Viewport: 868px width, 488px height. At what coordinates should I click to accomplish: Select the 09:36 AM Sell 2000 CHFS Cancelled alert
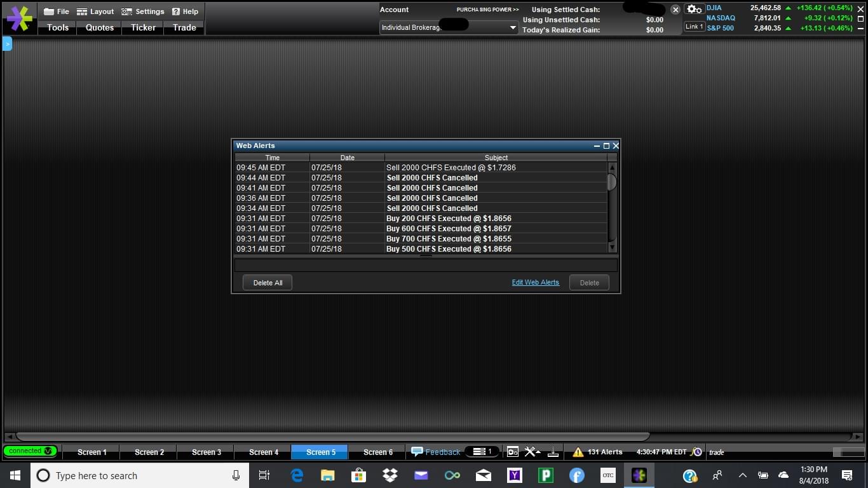421,198
